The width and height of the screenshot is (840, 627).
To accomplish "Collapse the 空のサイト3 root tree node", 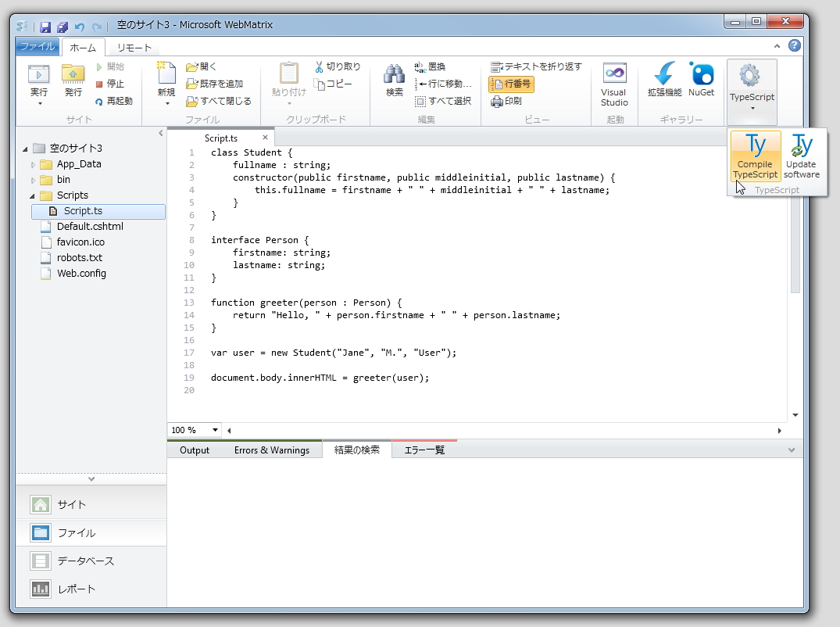I will (x=25, y=149).
